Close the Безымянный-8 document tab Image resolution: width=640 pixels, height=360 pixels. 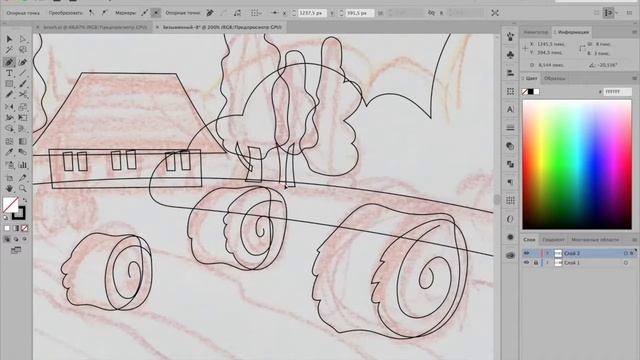click(x=158, y=27)
